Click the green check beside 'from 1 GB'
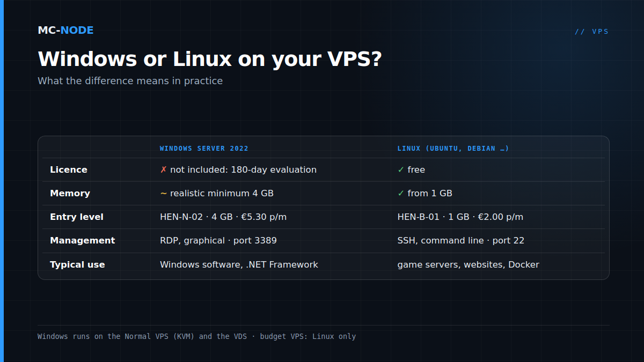 (x=401, y=193)
